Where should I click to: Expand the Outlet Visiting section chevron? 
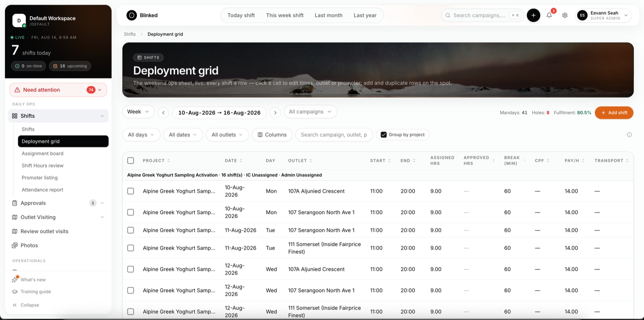(102, 217)
